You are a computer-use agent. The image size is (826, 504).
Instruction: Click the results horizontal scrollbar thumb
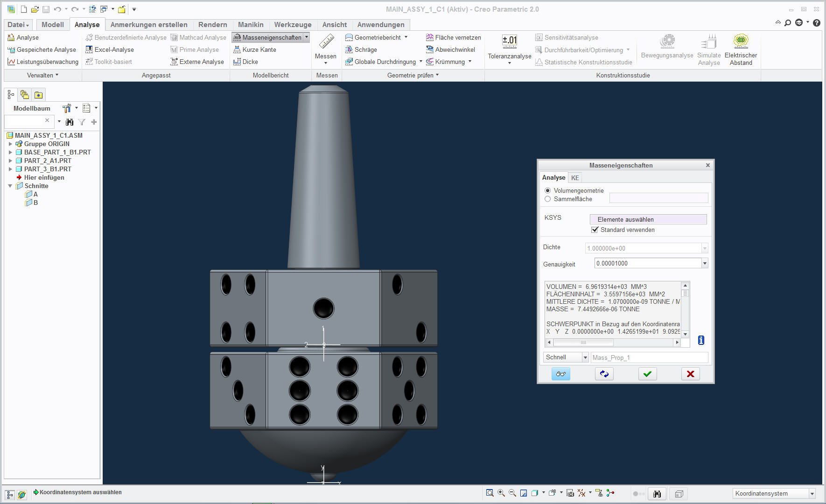583,343
